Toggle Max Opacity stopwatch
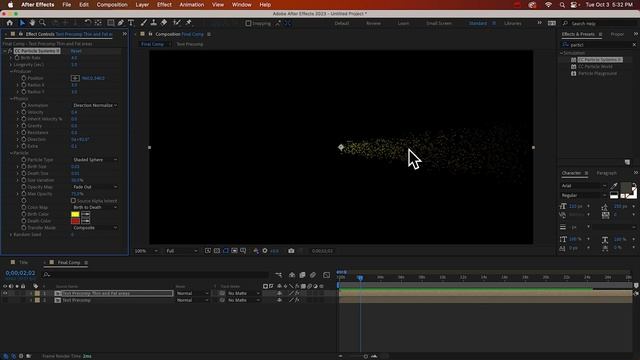Viewport: 640px width, 360px height. 24,193
